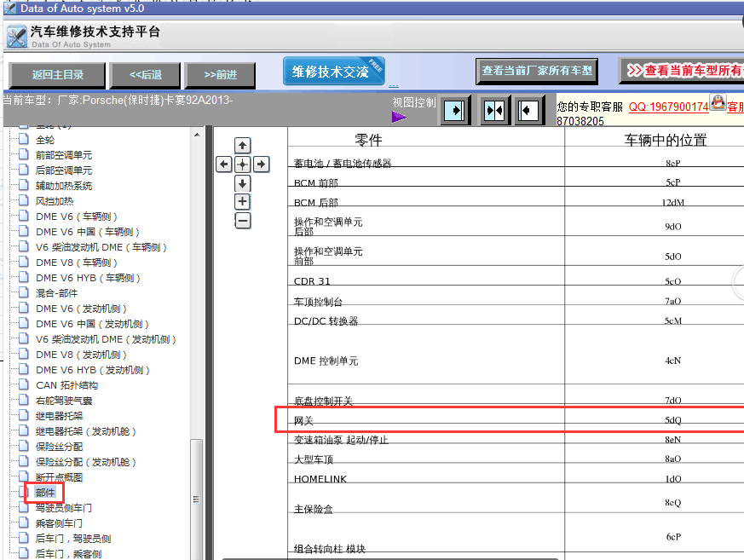The height and width of the screenshot is (560, 744).
Task: Click document icon beside 保险丝分配
Action: click(23, 446)
